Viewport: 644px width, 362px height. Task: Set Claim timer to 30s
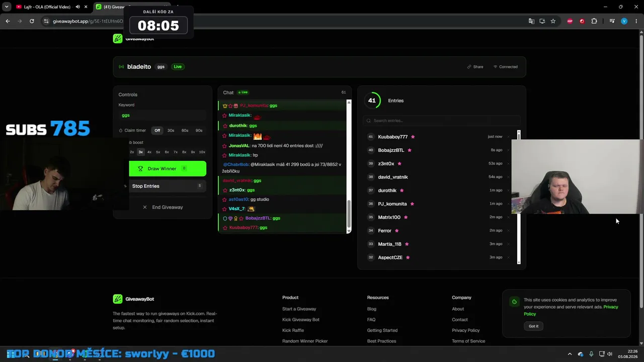pyautogui.click(x=171, y=131)
